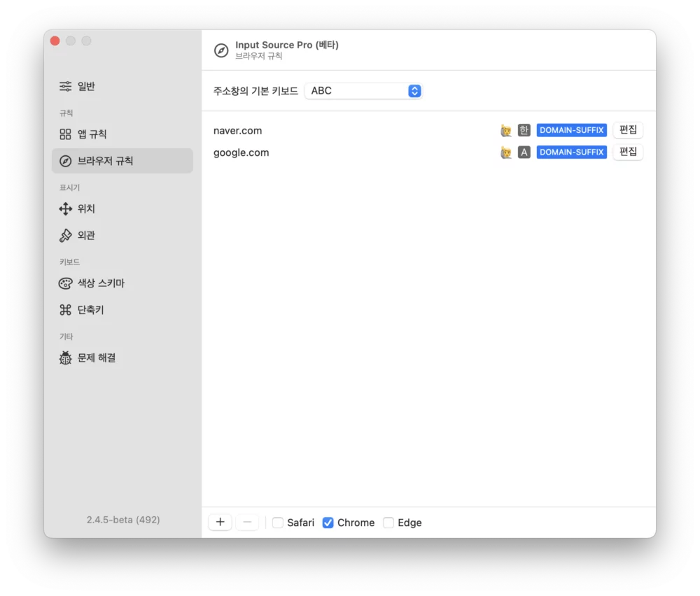
Task: Uncheck the Chrome checkbox
Action: pyautogui.click(x=328, y=523)
